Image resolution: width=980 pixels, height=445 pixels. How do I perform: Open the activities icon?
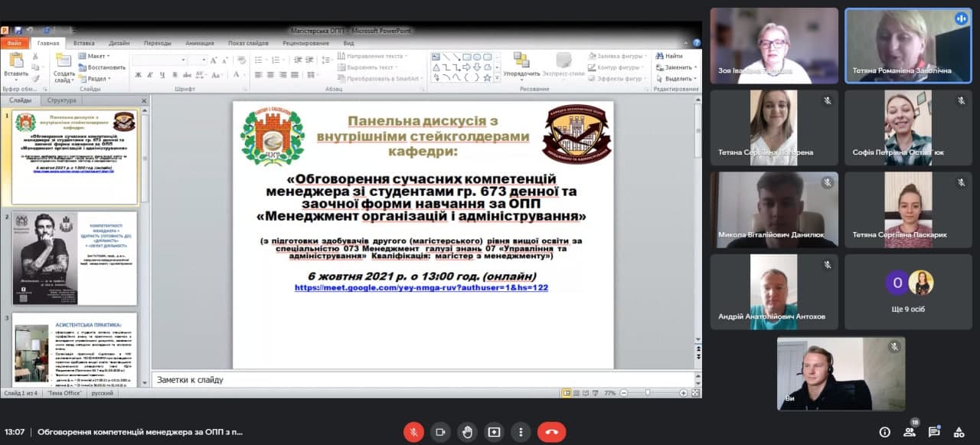[959, 432]
